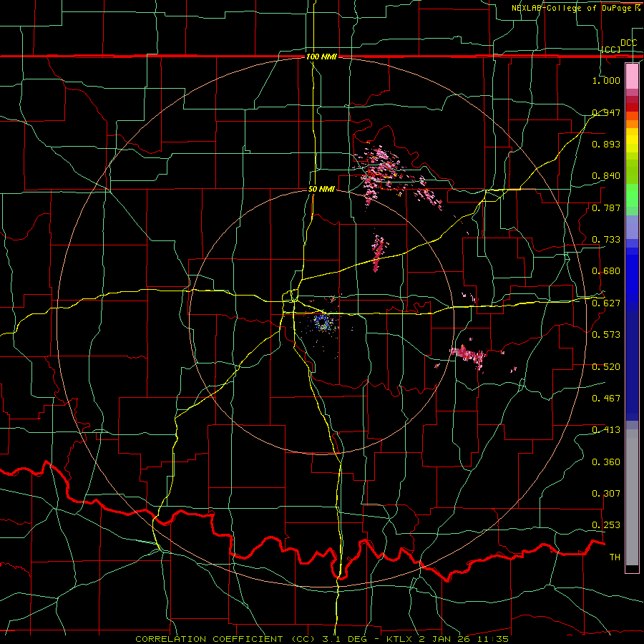Select the 0.307 legend value
This screenshot has width=644, height=644.
606,494
